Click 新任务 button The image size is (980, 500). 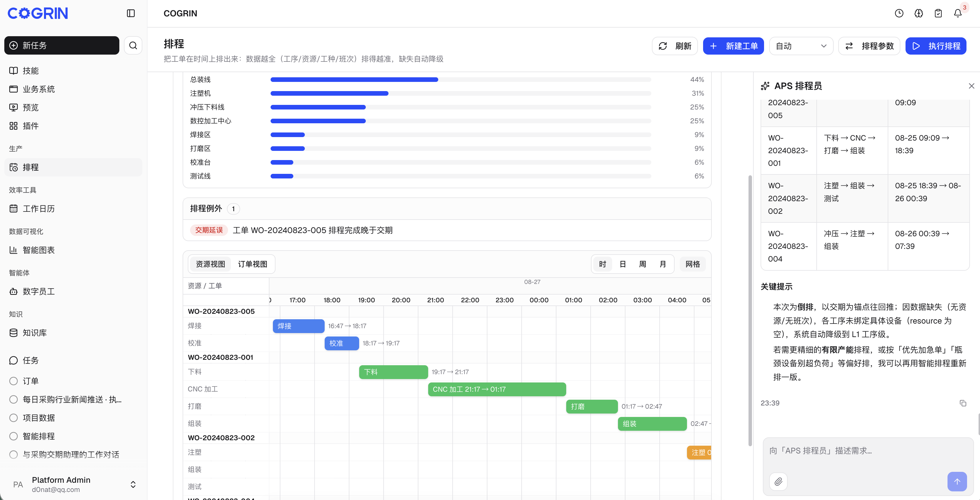tap(62, 46)
